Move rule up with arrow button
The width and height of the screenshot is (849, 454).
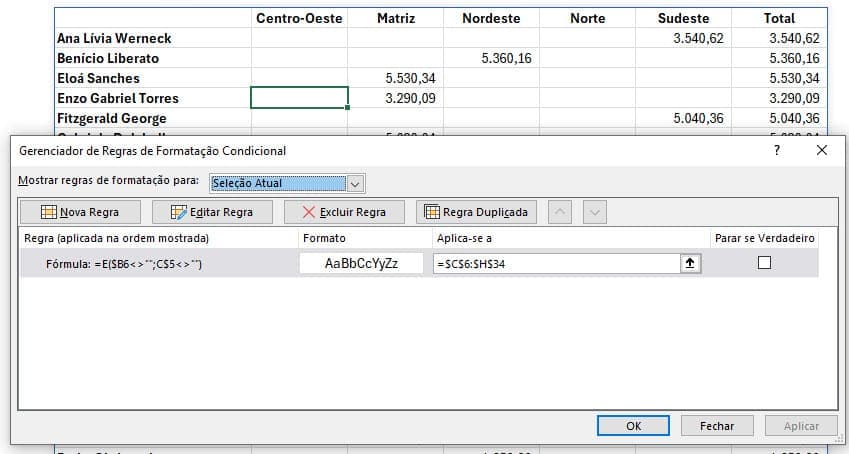click(x=561, y=212)
